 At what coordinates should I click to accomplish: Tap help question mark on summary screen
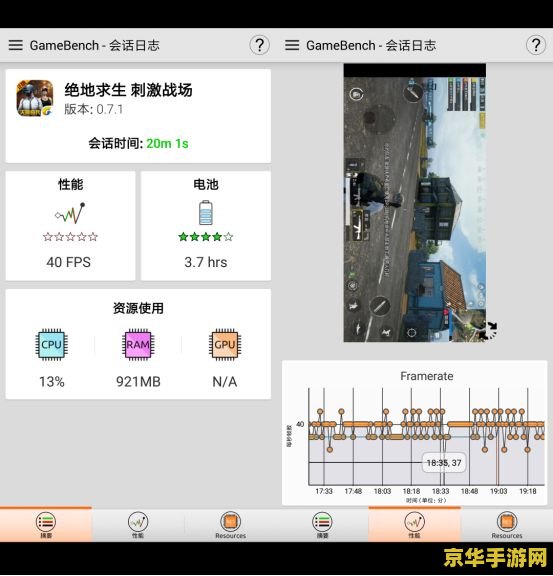point(259,45)
